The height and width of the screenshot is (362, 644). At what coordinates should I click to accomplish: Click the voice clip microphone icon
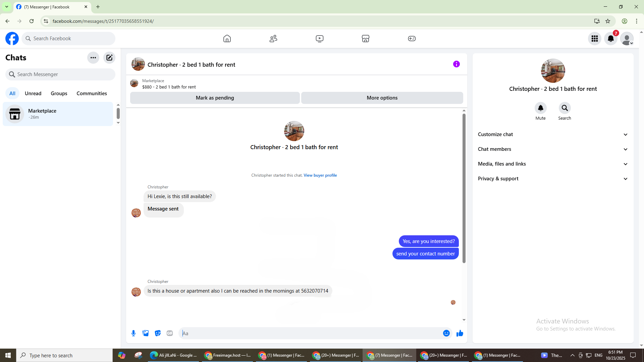[133, 333]
